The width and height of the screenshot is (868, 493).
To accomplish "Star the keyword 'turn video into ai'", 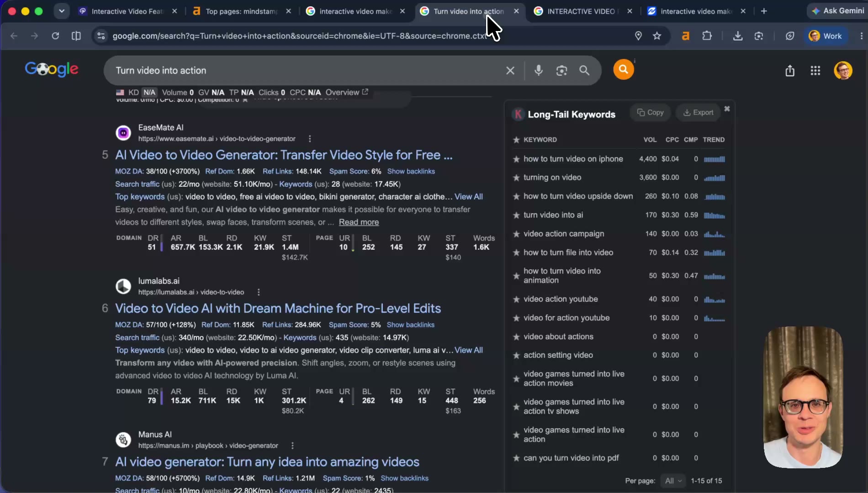I will tap(516, 215).
